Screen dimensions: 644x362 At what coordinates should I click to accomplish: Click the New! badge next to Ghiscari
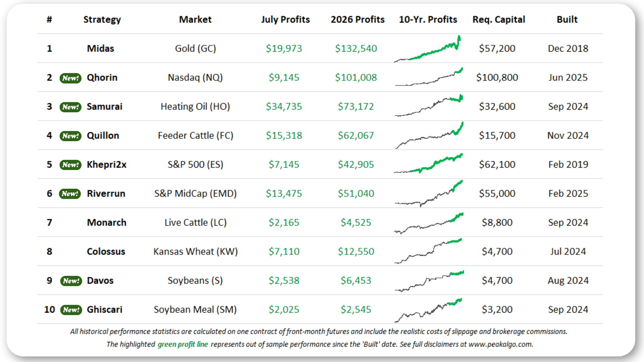tap(71, 310)
